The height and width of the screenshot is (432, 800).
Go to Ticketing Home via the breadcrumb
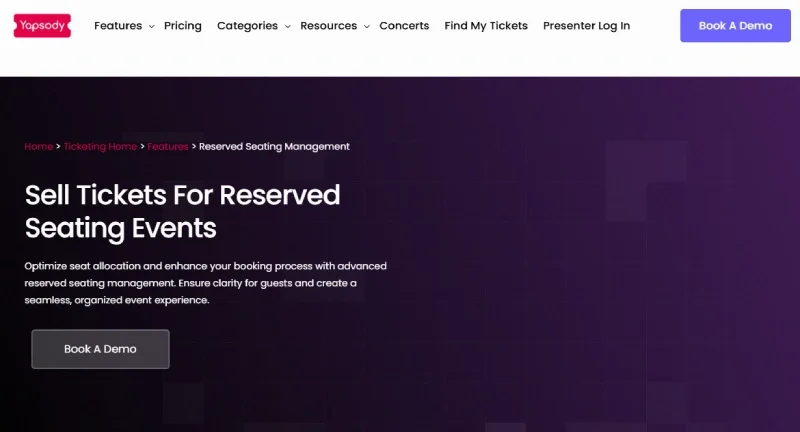pos(100,147)
